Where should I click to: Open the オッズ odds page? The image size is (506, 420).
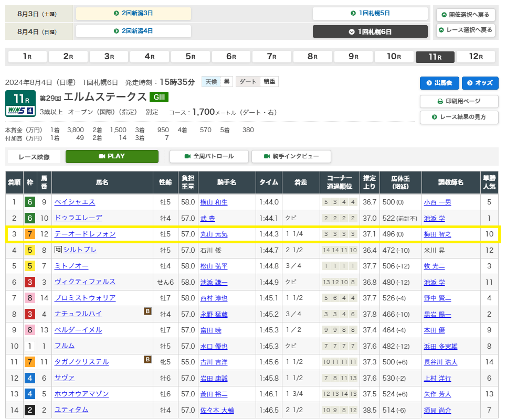(480, 83)
